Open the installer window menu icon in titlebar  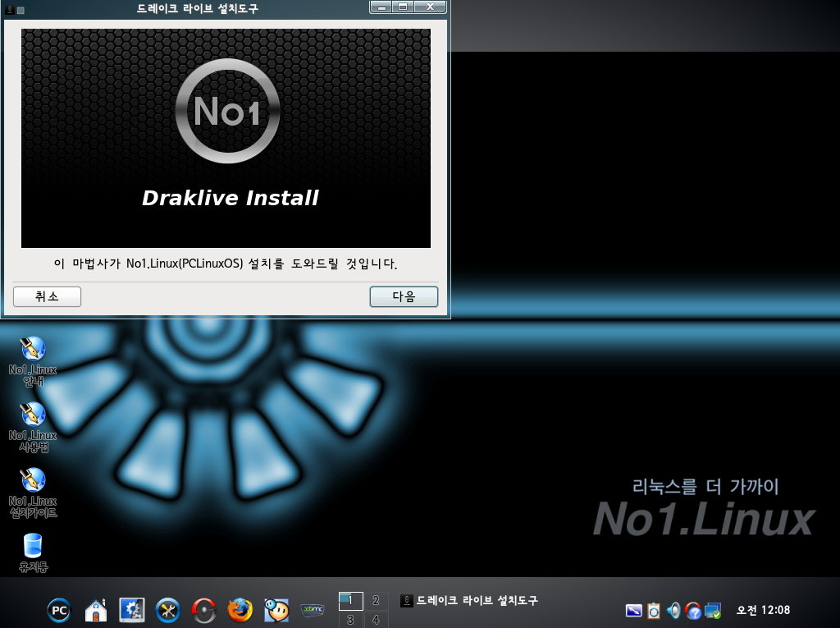pyautogui.click(x=9, y=9)
